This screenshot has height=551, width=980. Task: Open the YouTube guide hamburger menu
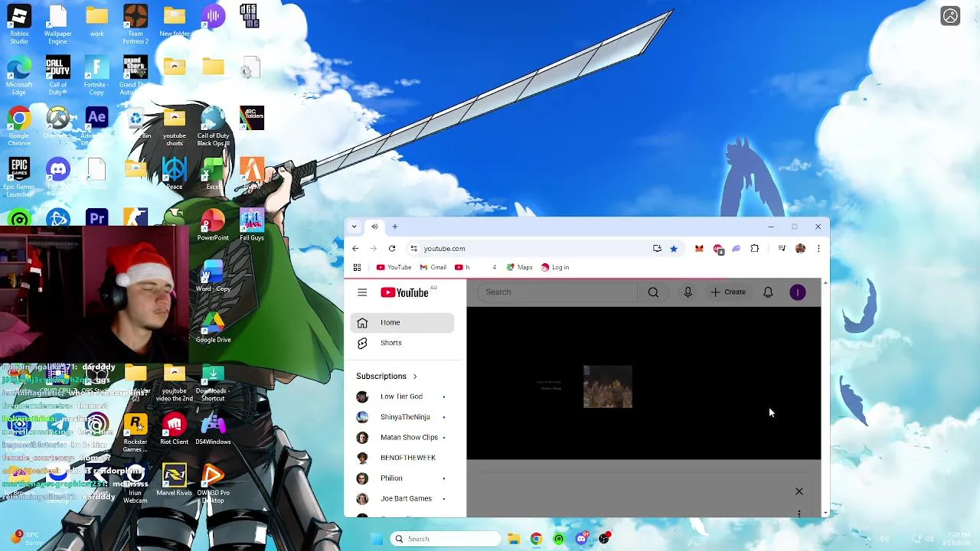pyautogui.click(x=362, y=292)
